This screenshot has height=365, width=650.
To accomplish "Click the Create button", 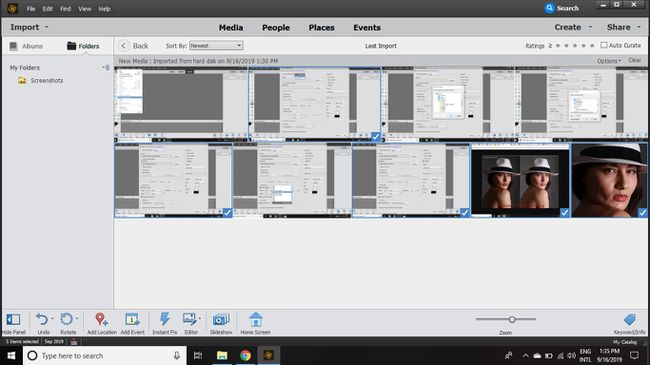I will (x=568, y=27).
